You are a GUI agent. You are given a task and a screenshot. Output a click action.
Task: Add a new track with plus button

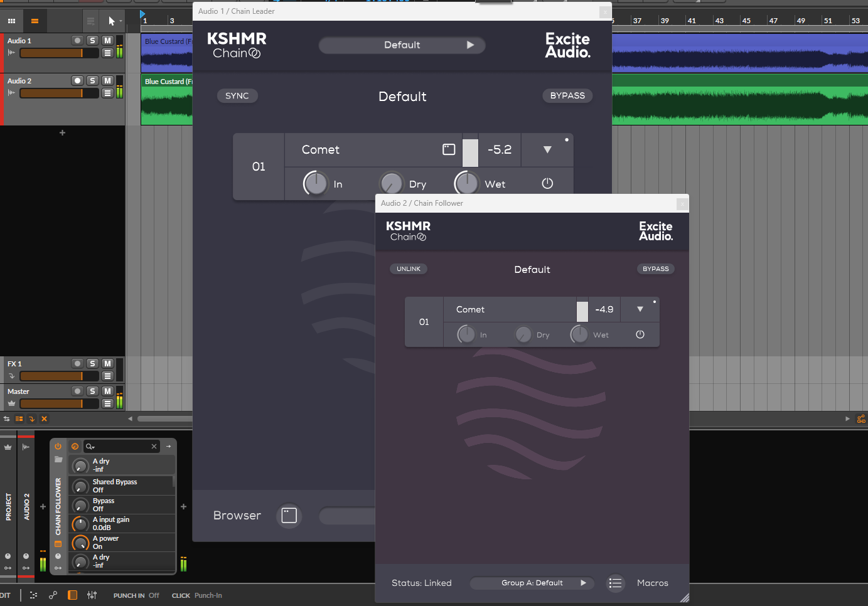[62, 133]
